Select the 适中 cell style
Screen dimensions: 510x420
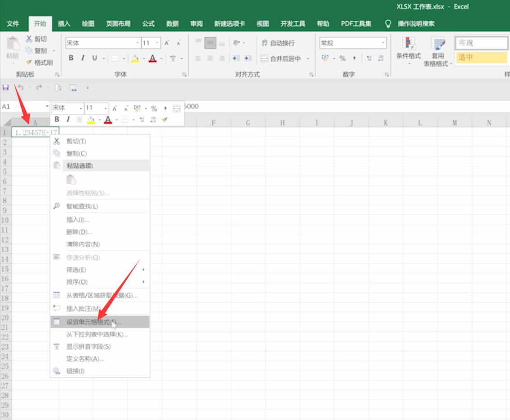click(x=482, y=57)
